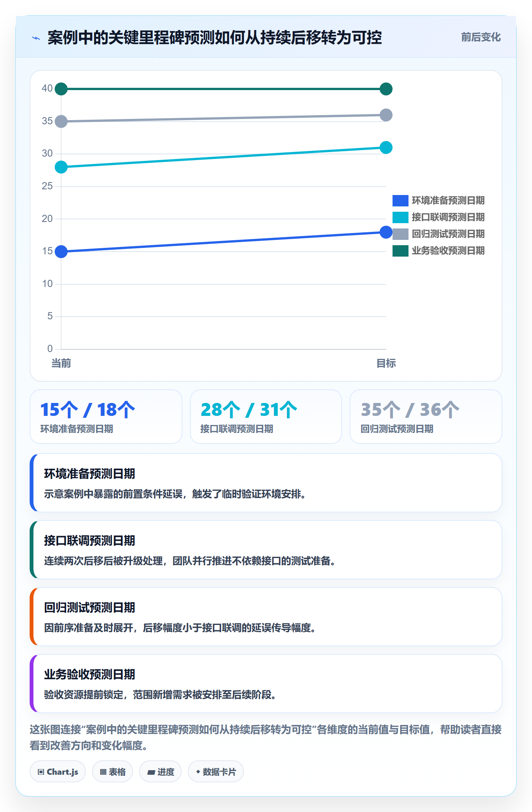The width and height of the screenshot is (532, 812).
Task: Click legend text 环境准备预测日期 in chart
Action: [448, 200]
